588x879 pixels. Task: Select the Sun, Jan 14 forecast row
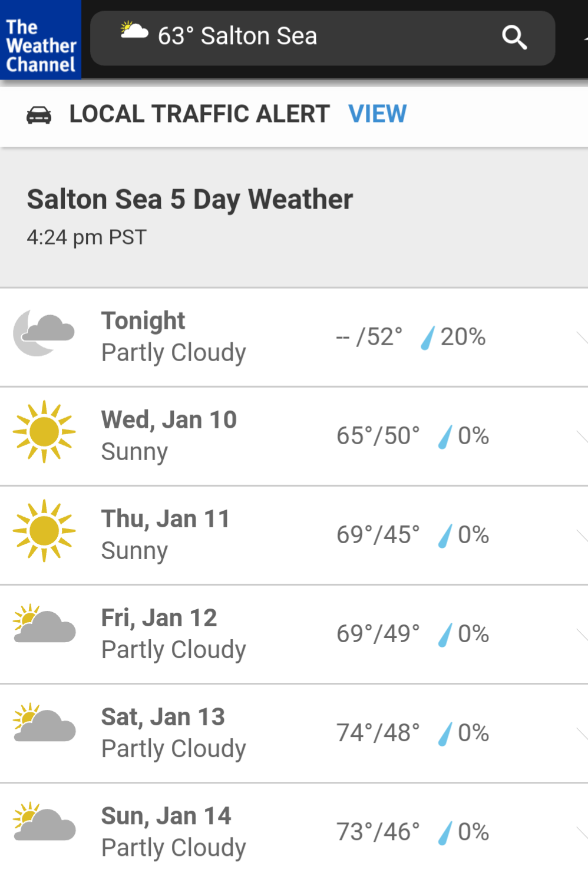tap(294, 831)
